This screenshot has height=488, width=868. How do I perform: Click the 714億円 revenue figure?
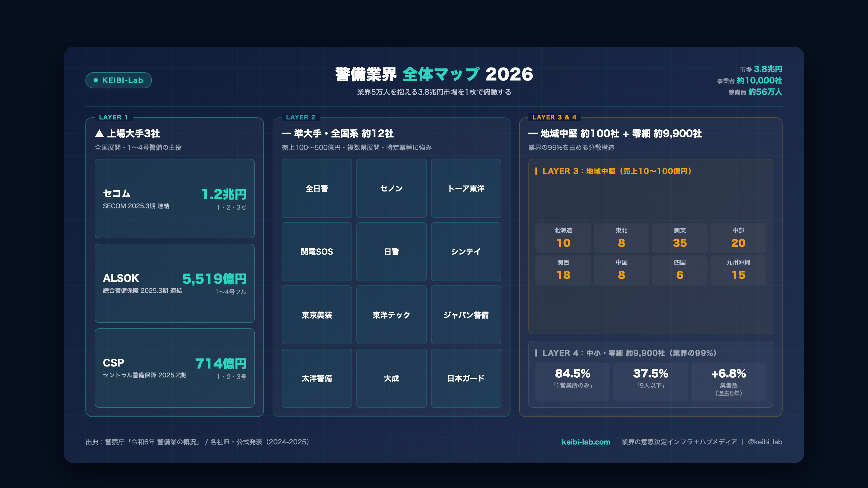pyautogui.click(x=221, y=363)
